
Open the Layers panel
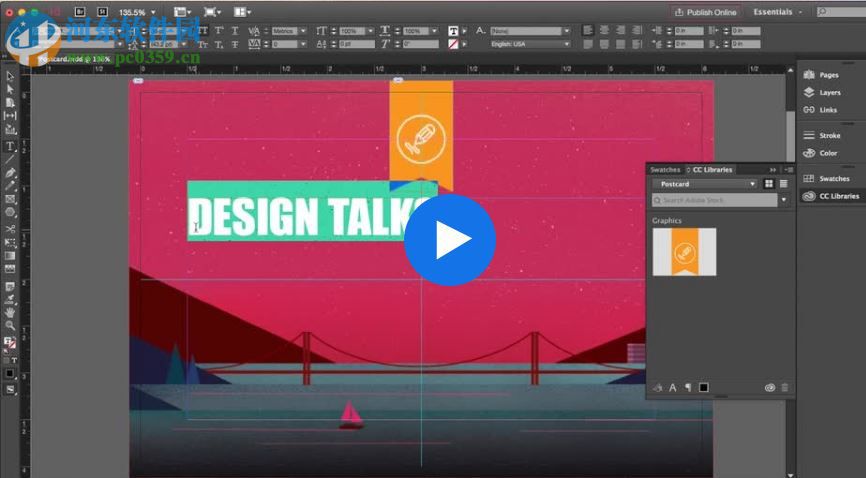pyautogui.click(x=823, y=92)
